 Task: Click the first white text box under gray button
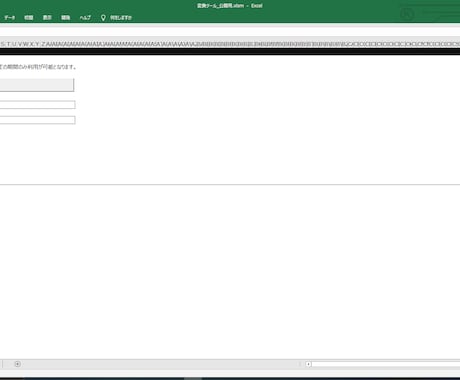click(x=37, y=105)
